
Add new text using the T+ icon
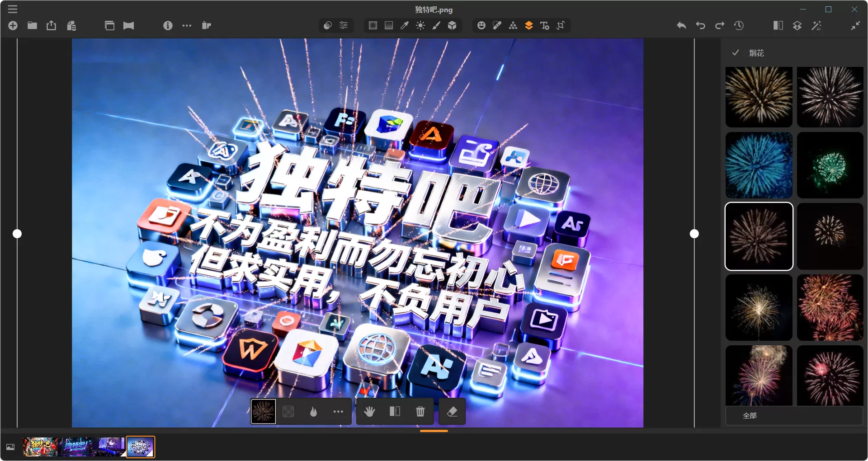(x=545, y=26)
